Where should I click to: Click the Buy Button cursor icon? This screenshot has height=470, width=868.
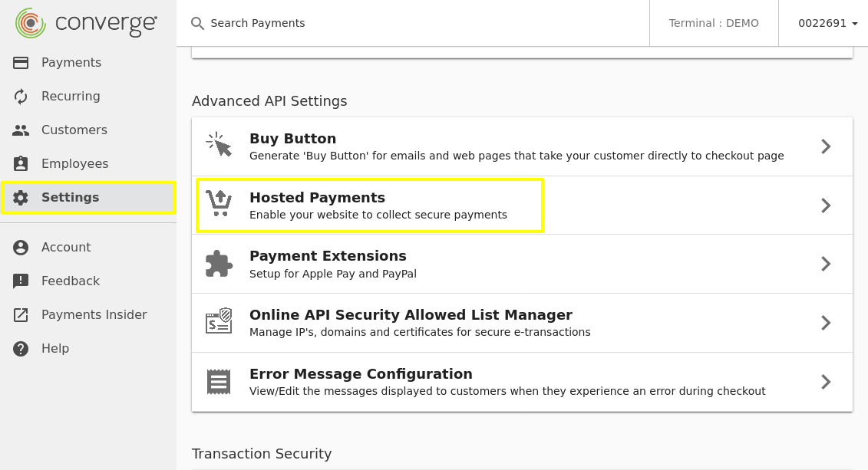pyautogui.click(x=219, y=146)
